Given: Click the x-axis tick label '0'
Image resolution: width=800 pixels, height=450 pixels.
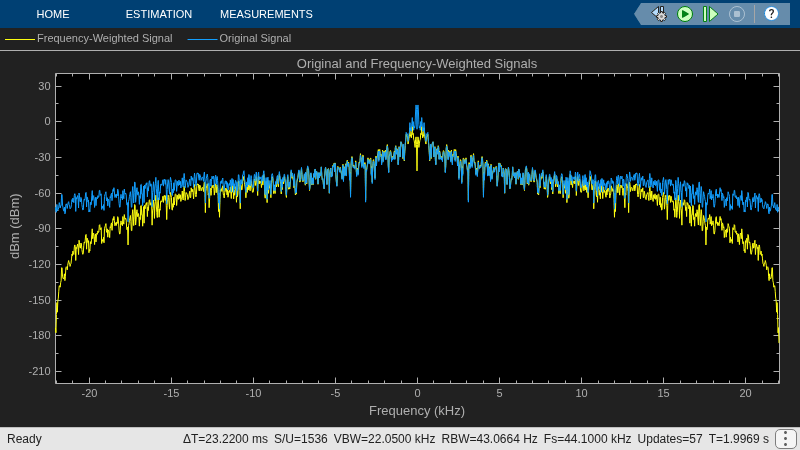Looking at the screenshot, I should (417, 393).
